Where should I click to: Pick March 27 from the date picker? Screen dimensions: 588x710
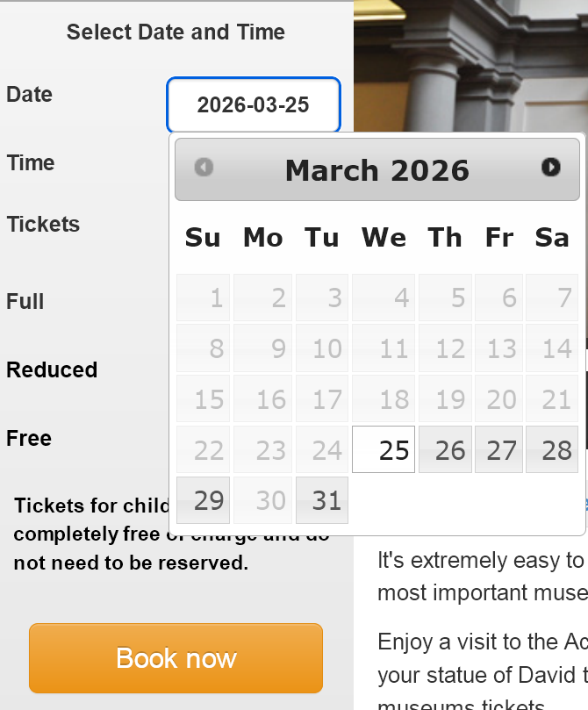[x=498, y=449]
